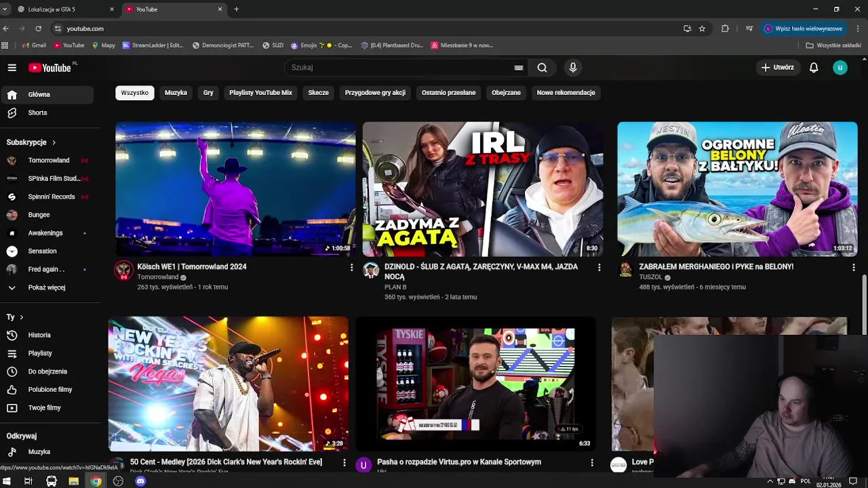Open Awakenings subscription channel
The width and height of the screenshot is (868, 488).
[x=47, y=233]
